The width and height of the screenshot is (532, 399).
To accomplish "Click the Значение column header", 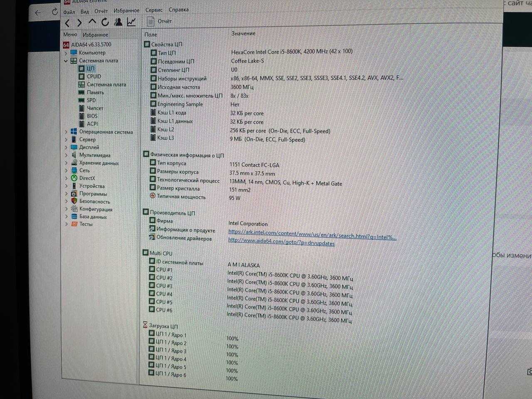I will pos(244,33).
